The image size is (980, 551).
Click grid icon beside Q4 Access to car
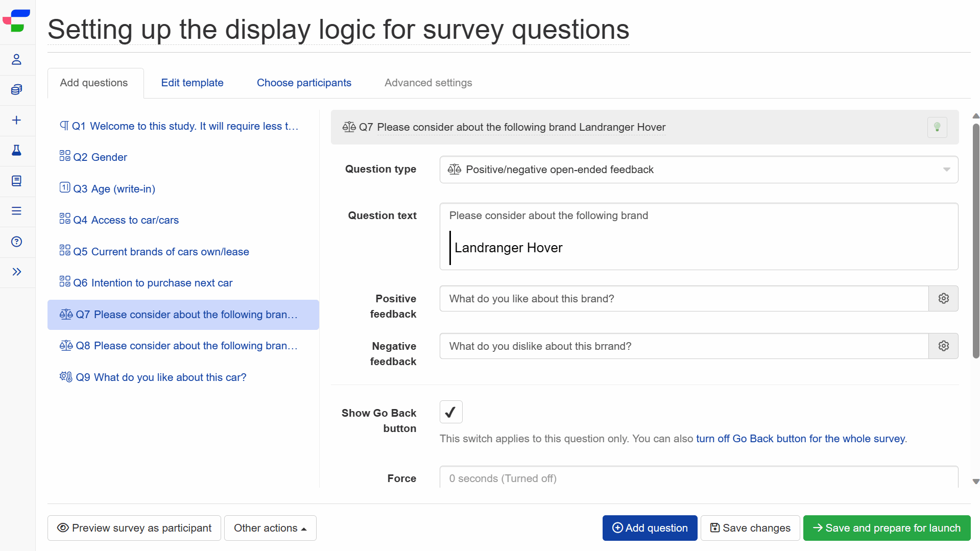[65, 219]
